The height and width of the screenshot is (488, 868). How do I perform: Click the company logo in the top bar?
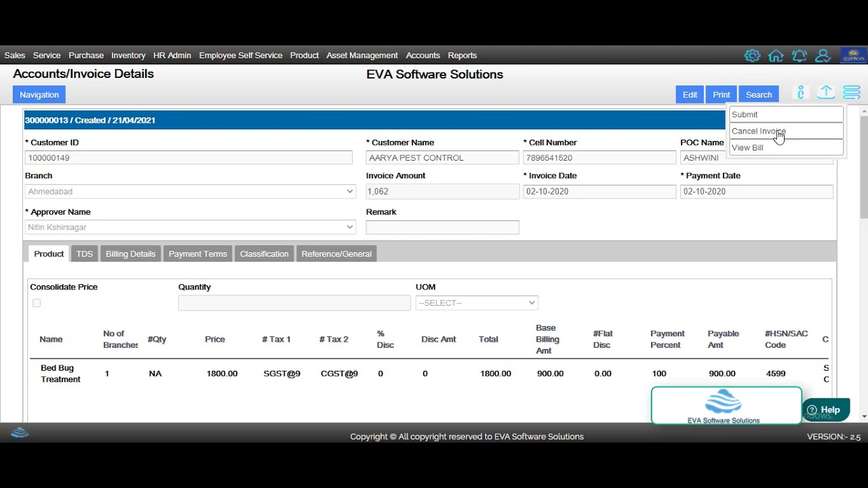(x=853, y=56)
